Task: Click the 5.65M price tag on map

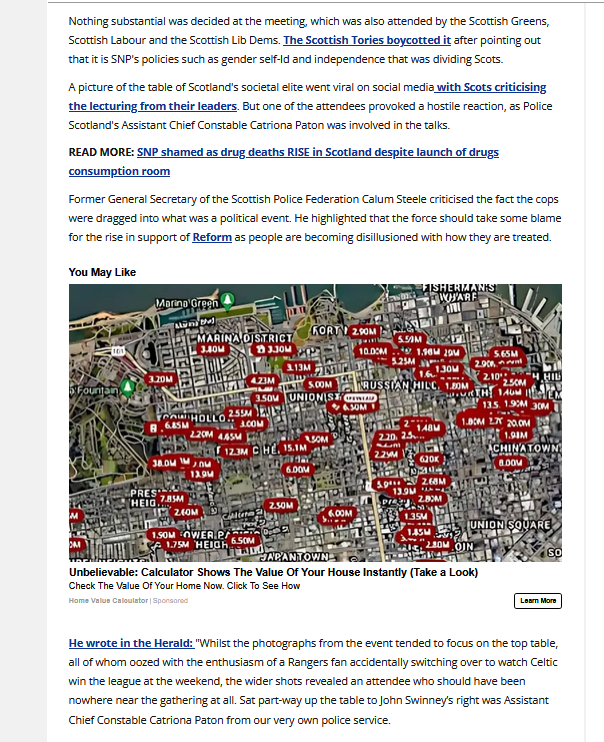Action: pyautogui.click(x=506, y=353)
